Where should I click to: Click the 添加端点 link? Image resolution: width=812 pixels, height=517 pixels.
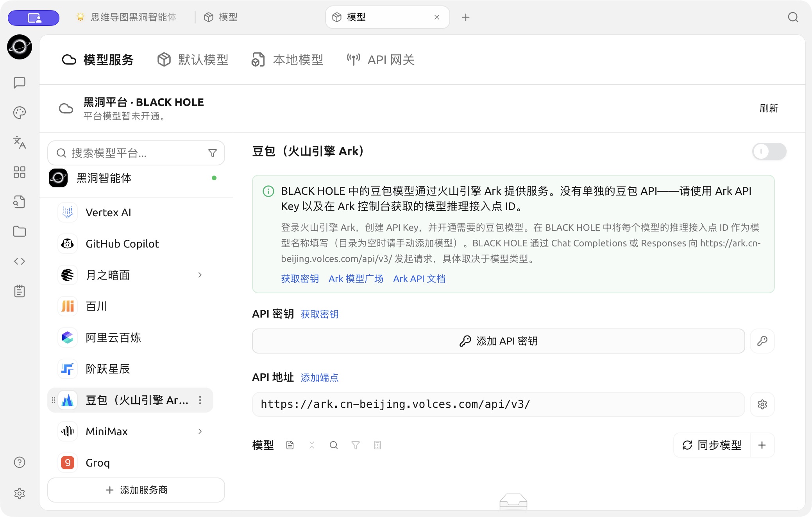click(x=320, y=378)
